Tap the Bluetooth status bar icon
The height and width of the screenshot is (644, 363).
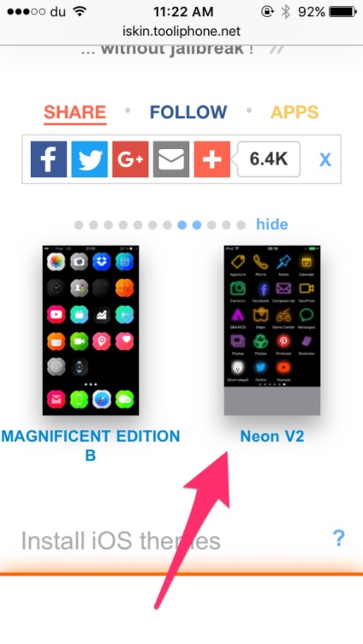click(285, 11)
